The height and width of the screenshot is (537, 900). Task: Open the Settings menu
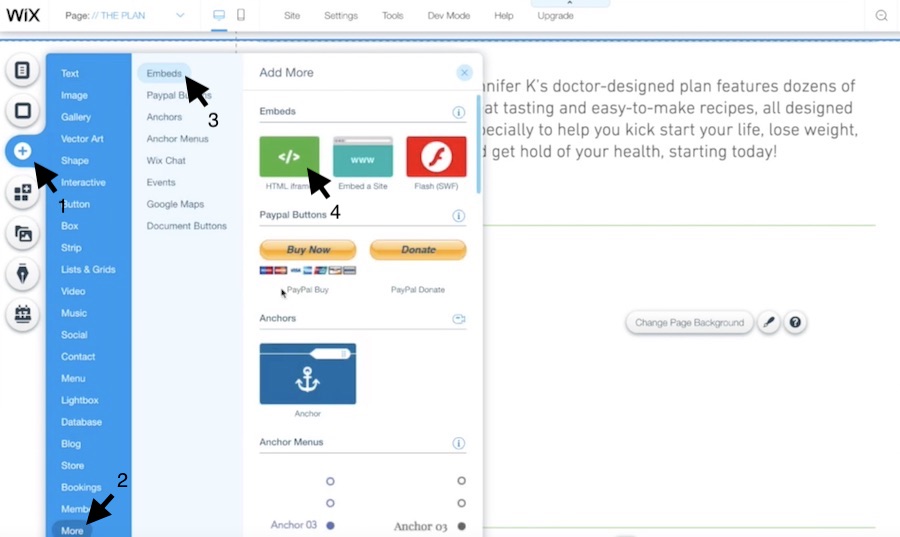point(341,15)
